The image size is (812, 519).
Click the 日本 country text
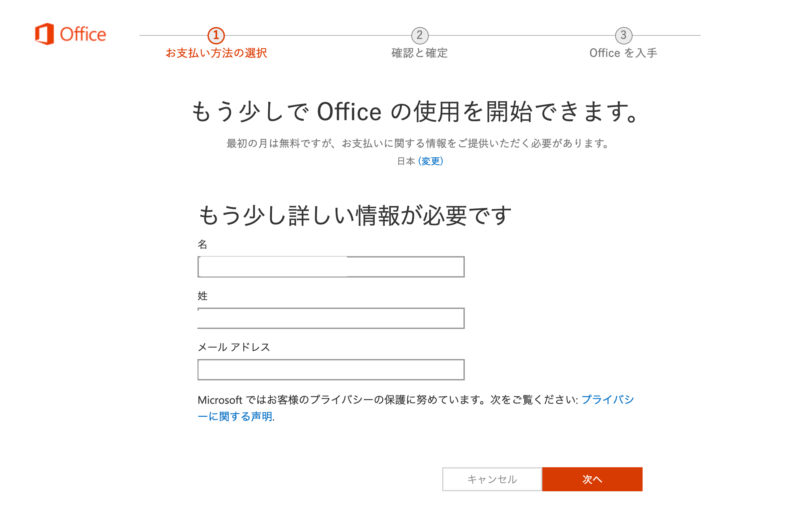(x=406, y=161)
